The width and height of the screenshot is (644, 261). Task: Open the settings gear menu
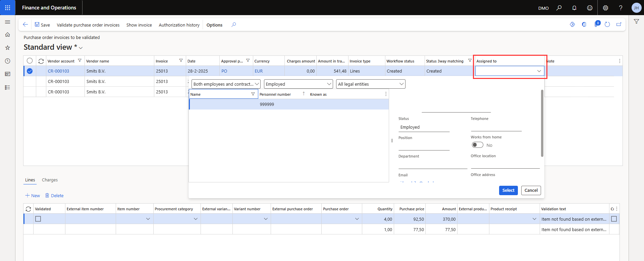(x=605, y=8)
